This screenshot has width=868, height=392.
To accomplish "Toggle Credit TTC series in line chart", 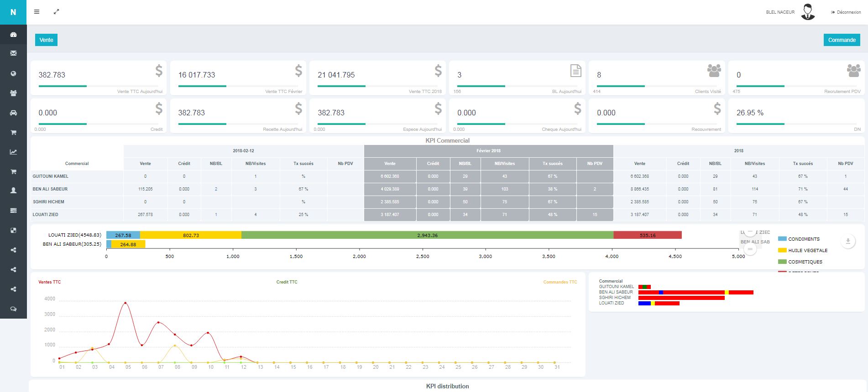I will (x=287, y=282).
